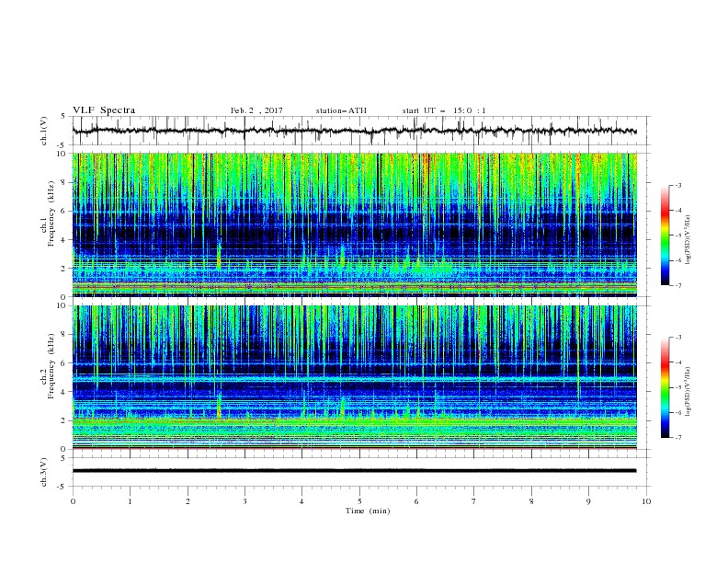The image size is (728, 563).
Task: Click the ch.1 spectrogram panel
Action: click(x=354, y=224)
